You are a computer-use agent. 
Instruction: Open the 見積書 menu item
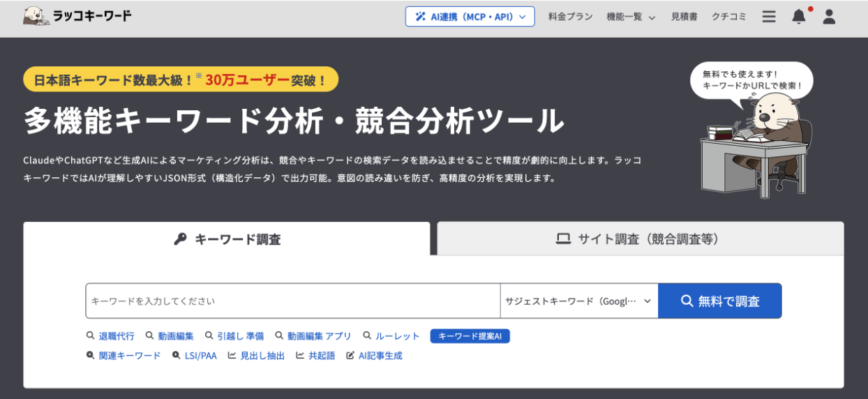[x=684, y=17]
